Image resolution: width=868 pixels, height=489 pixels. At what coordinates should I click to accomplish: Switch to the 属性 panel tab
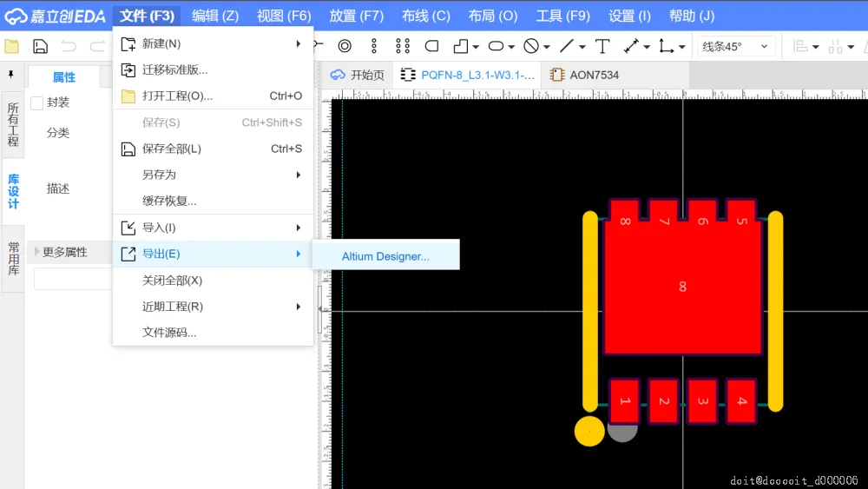[64, 77]
